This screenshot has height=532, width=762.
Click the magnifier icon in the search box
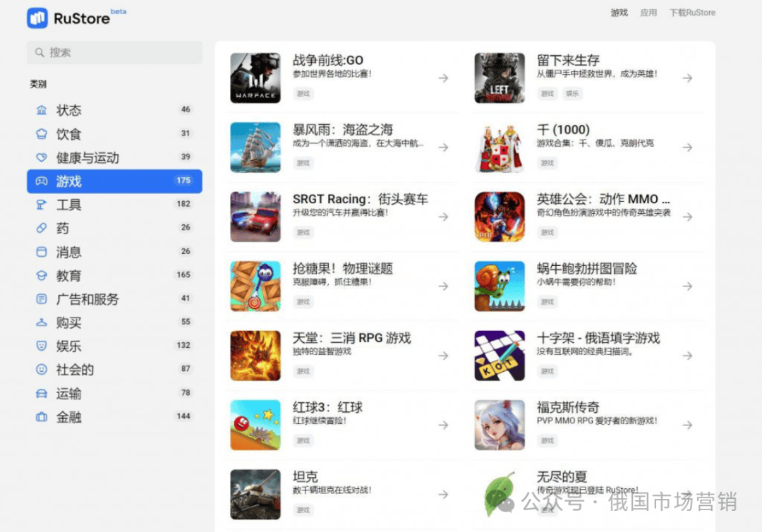[40, 52]
